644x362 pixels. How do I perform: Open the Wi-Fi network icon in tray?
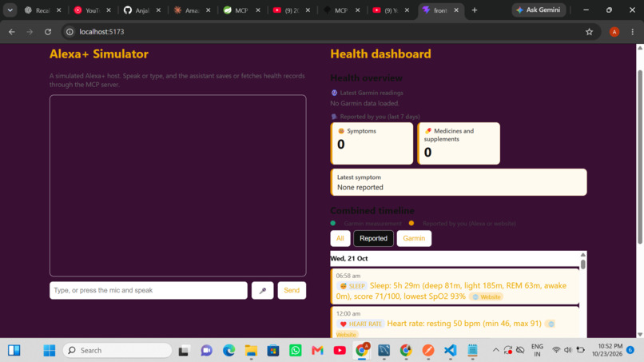[x=556, y=350]
